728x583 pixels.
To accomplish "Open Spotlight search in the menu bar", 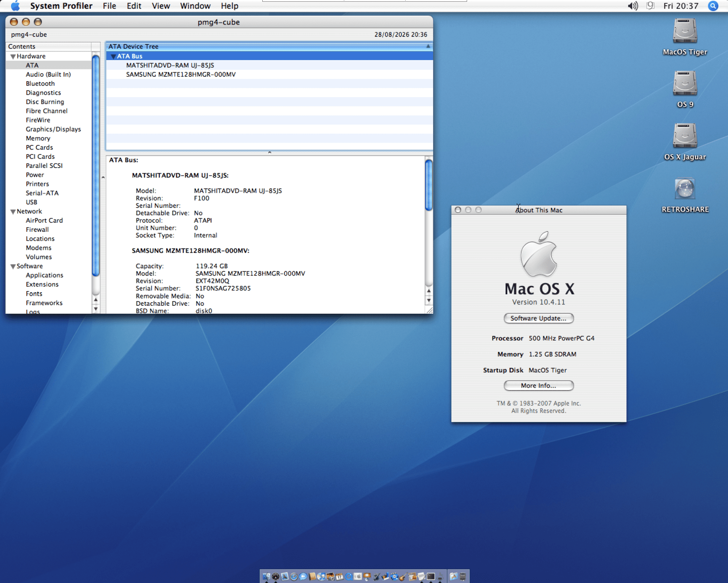I will coord(713,6).
